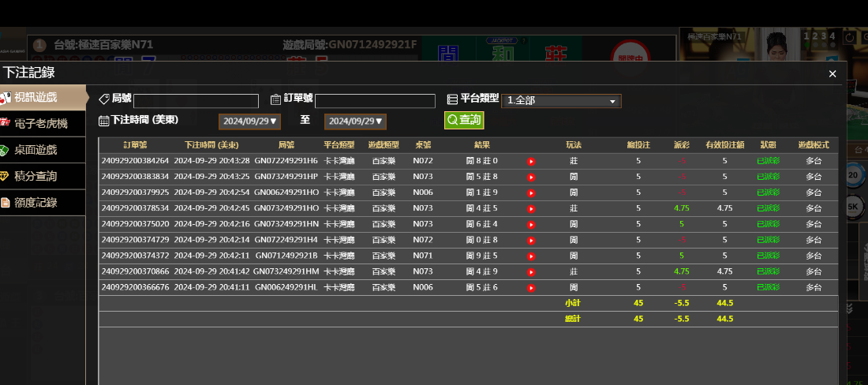Play video replay for order 240929200384264
Image resolution: width=868 pixels, height=385 pixels.
[x=531, y=161]
